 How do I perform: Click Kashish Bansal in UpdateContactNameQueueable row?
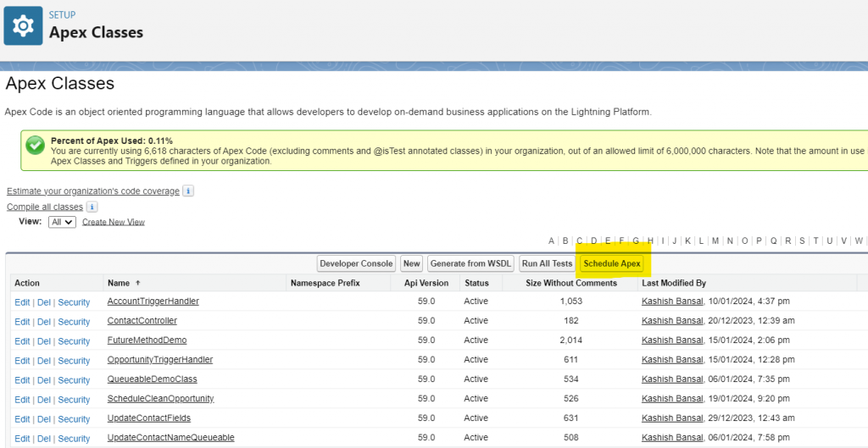[672, 437]
